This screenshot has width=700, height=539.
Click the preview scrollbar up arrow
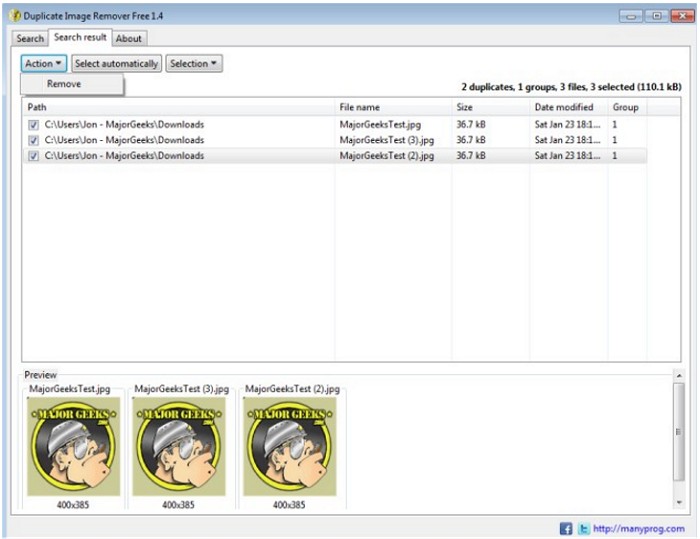(679, 376)
